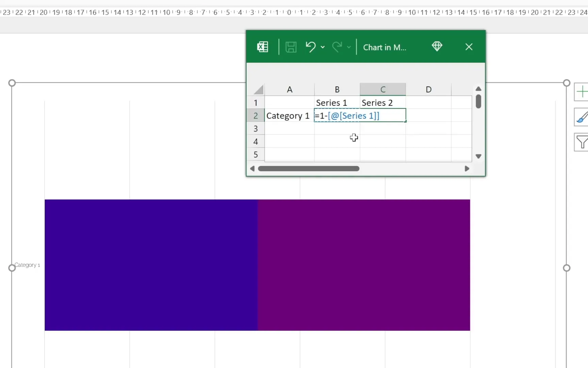588x368 pixels.
Task: Click the horizontal ruler at the top
Action: (x=294, y=12)
